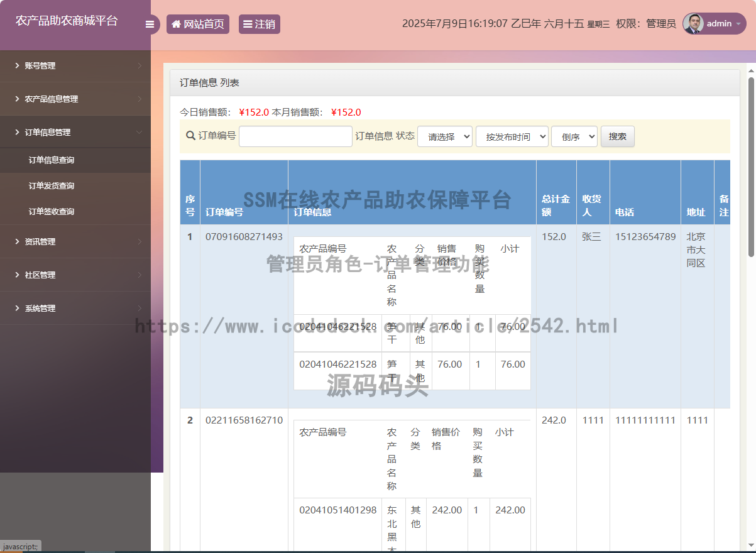Screen dimensions: 756x553
Task: Open the 按发布时间 sort dropdown
Action: point(512,136)
